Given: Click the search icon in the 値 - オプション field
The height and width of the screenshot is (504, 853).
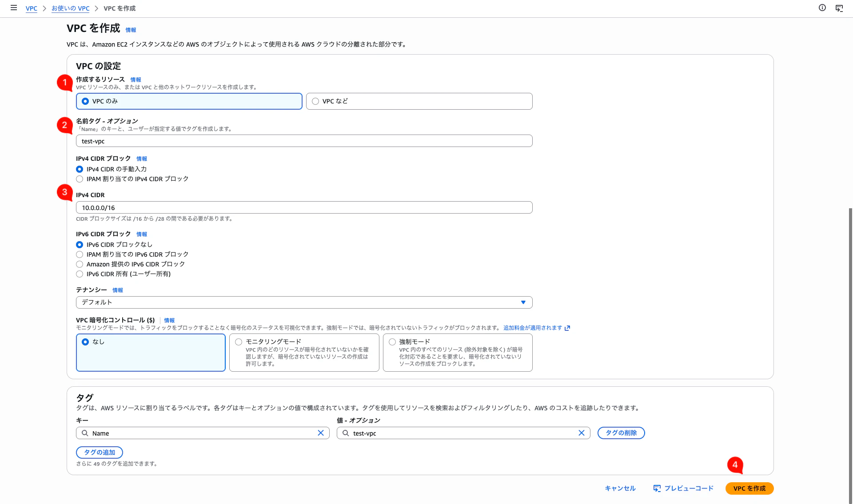Looking at the screenshot, I should (345, 433).
